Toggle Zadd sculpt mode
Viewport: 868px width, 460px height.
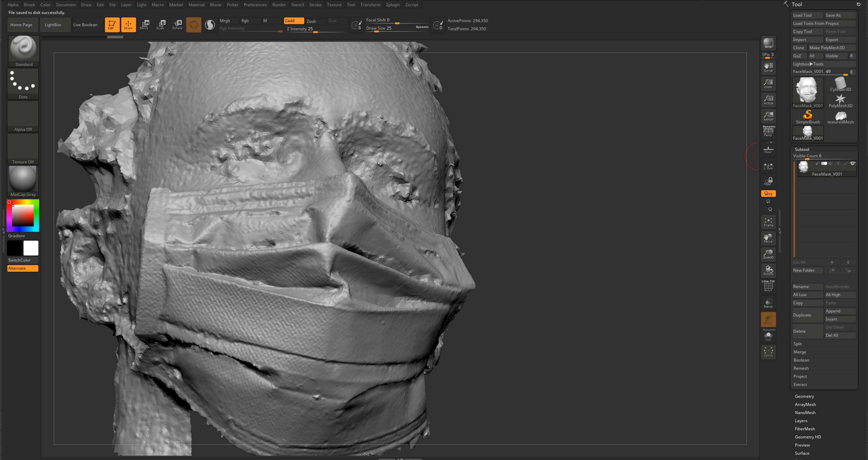point(294,21)
